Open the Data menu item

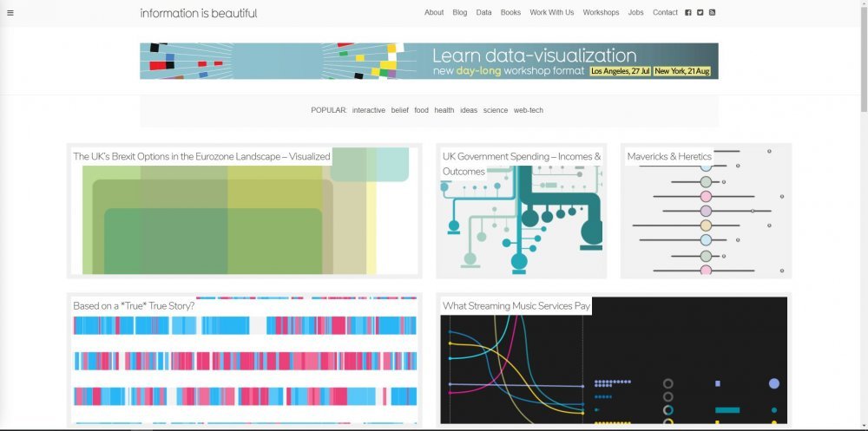[x=483, y=12]
